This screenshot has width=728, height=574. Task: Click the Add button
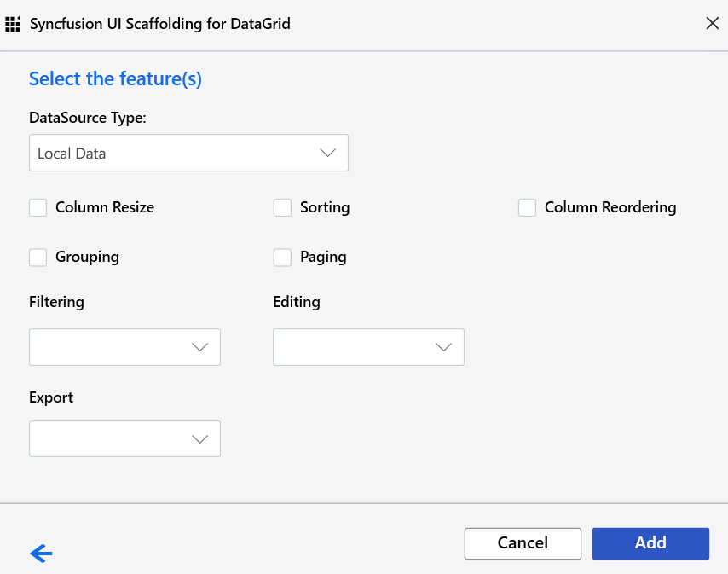(650, 543)
